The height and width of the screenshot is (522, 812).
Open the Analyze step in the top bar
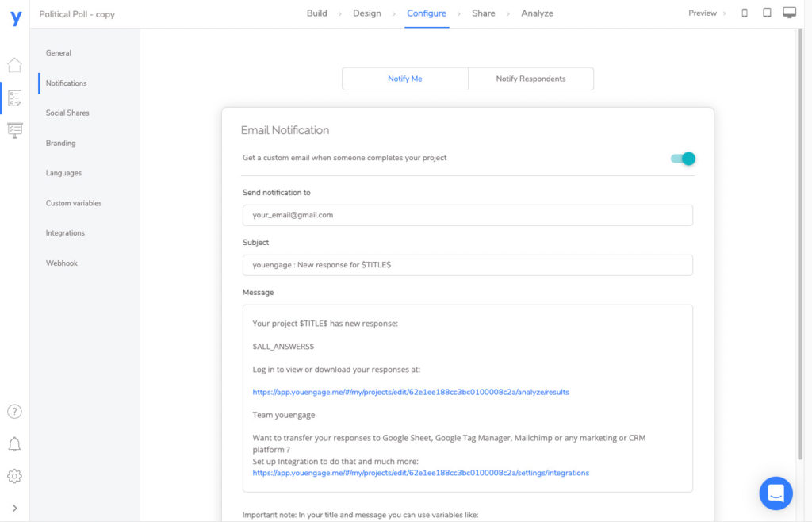(x=537, y=13)
